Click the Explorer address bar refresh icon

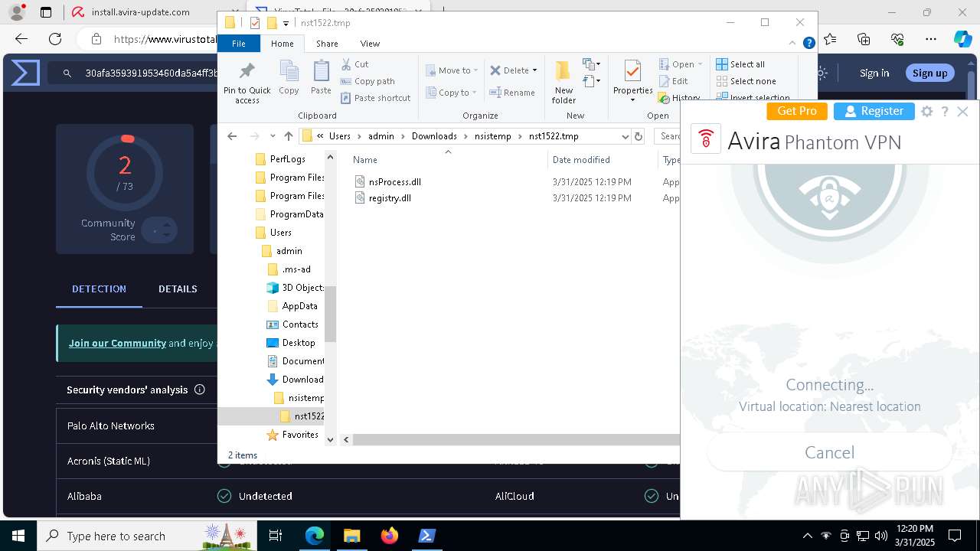(x=639, y=136)
